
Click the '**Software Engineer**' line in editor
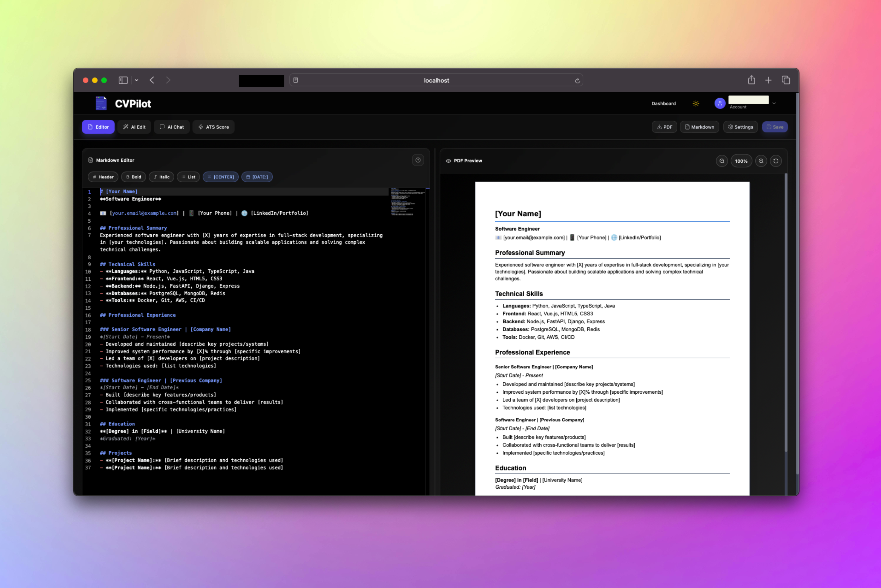click(130, 199)
